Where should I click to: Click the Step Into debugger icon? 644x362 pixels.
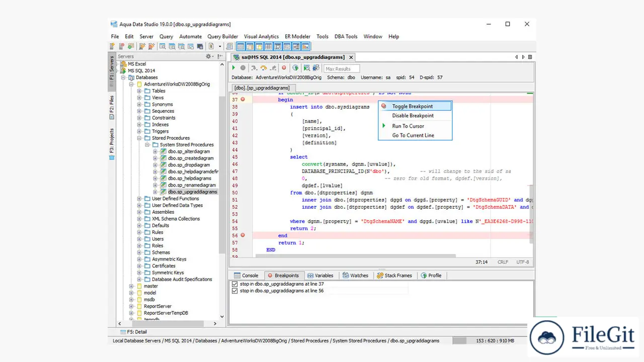coord(254,68)
